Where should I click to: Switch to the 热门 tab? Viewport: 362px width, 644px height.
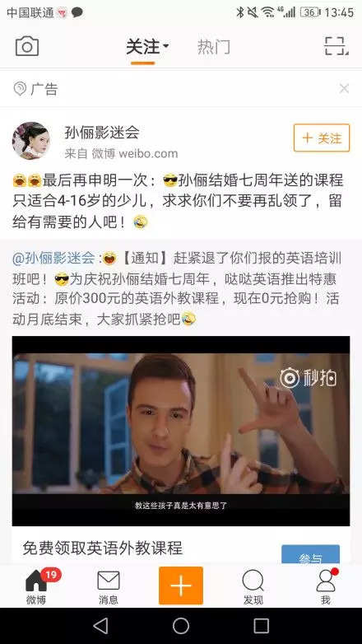[213, 47]
